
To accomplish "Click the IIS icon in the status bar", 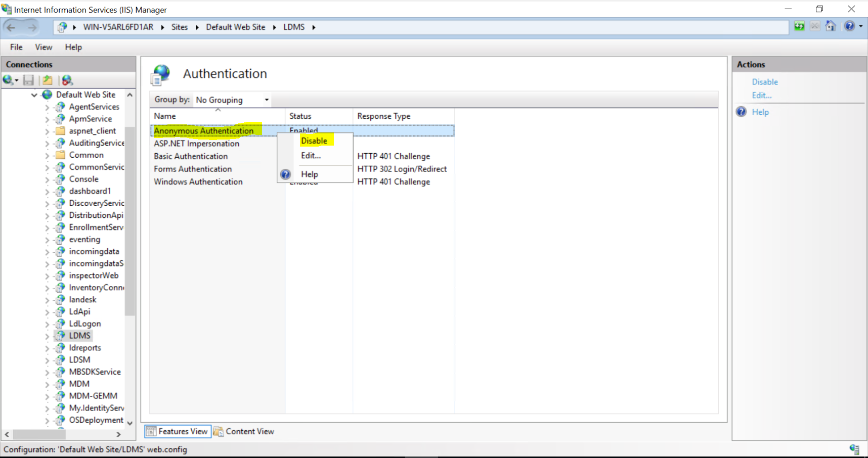I will (x=855, y=449).
